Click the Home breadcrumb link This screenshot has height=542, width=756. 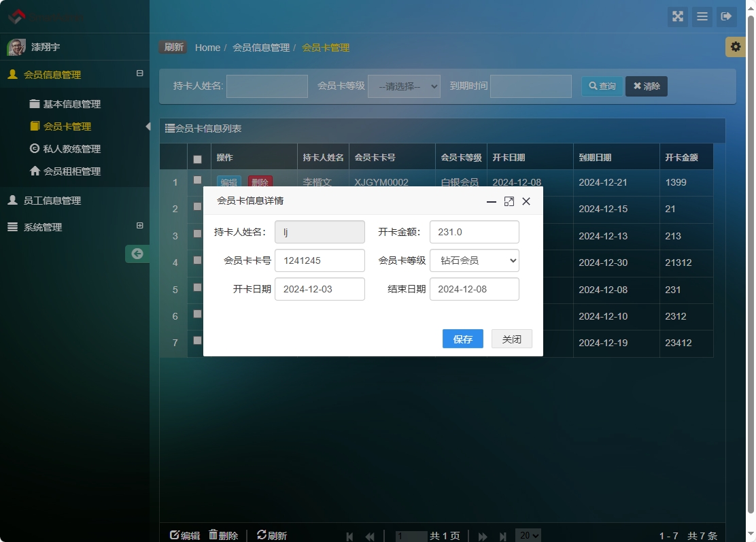tap(207, 48)
